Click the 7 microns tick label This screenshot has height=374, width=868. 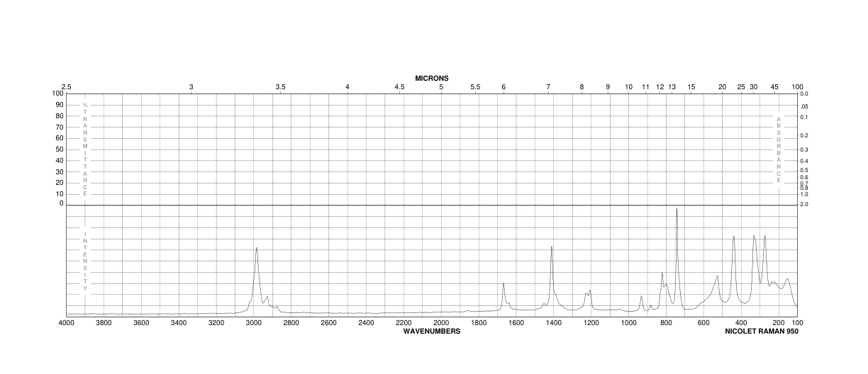[548, 87]
